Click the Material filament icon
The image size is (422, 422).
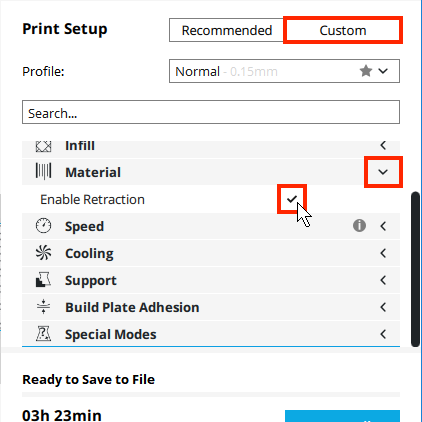43,171
